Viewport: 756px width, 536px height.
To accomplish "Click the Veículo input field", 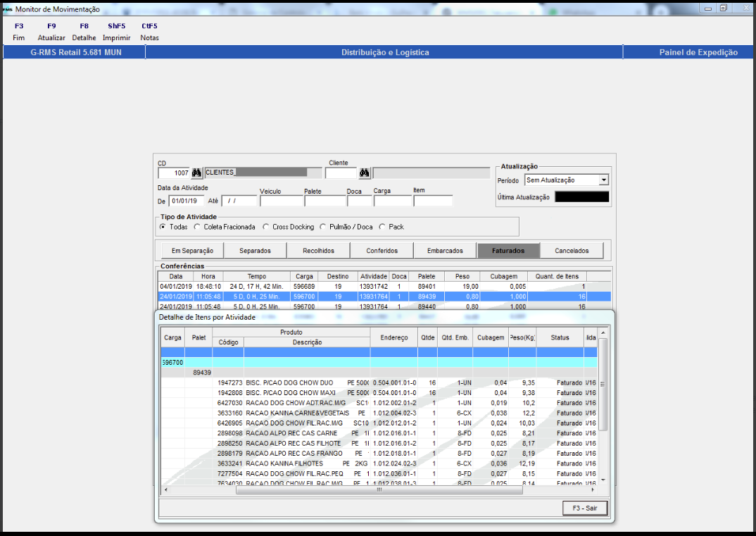I will point(282,201).
